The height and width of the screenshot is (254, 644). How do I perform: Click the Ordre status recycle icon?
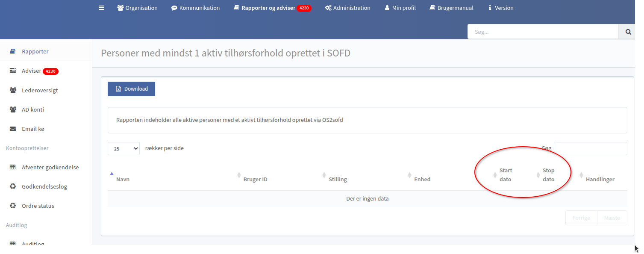(13, 206)
